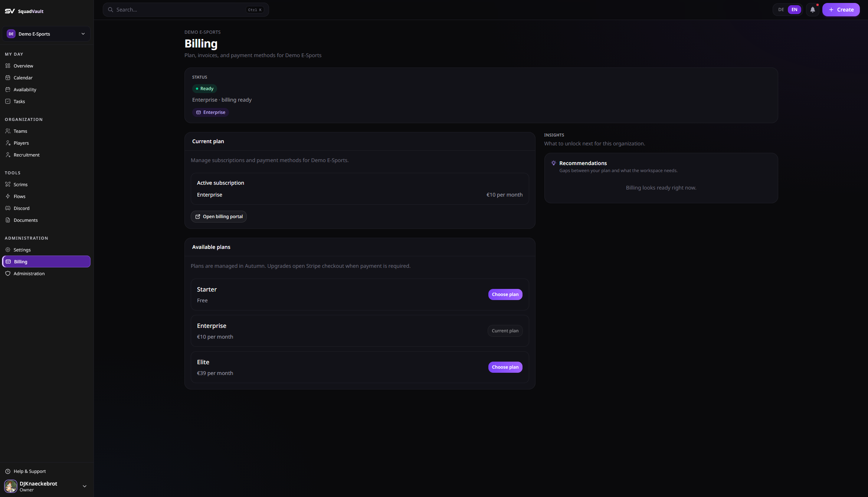Click the Scrims crossed-swords icon
Image resolution: width=868 pixels, height=497 pixels.
pos(8,184)
